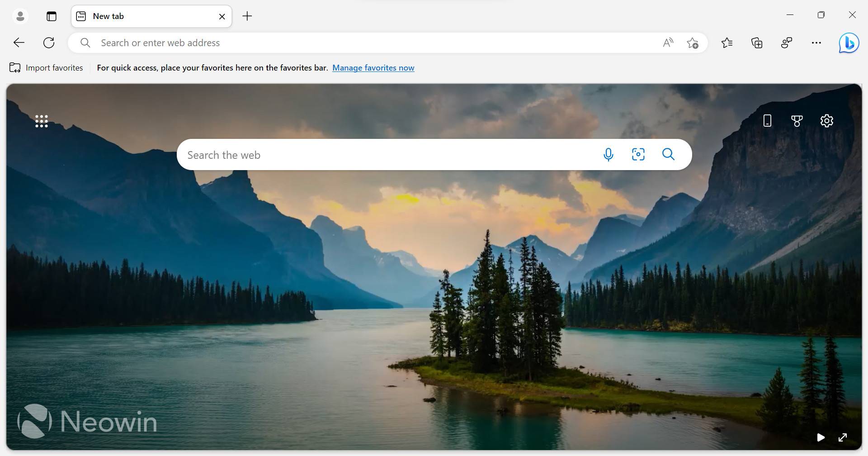Open visual search using the camera icon

click(638, 154)
